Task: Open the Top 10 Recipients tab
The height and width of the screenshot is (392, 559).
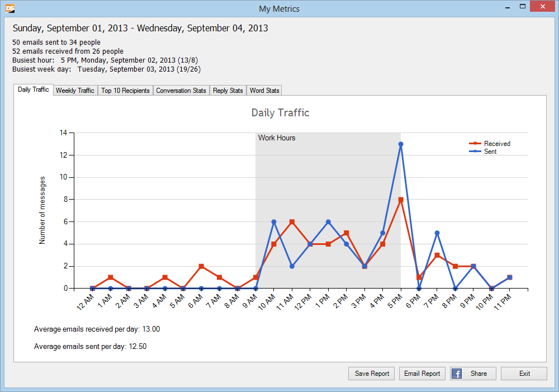Action: click(125, 91)
